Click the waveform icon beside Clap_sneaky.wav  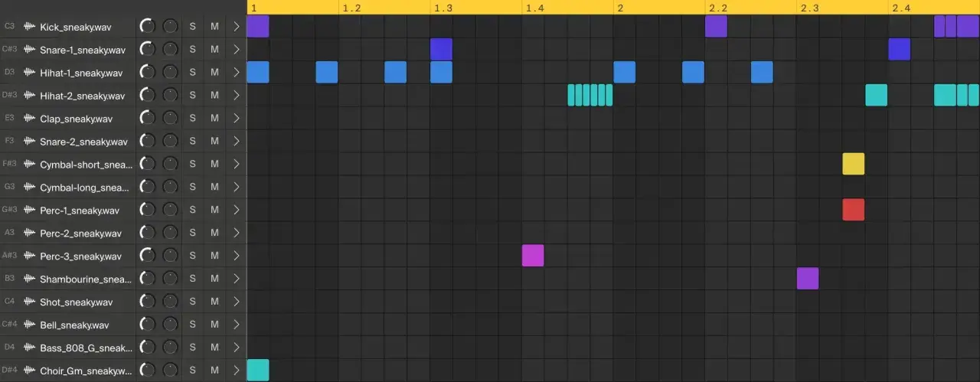pos(30,119)
